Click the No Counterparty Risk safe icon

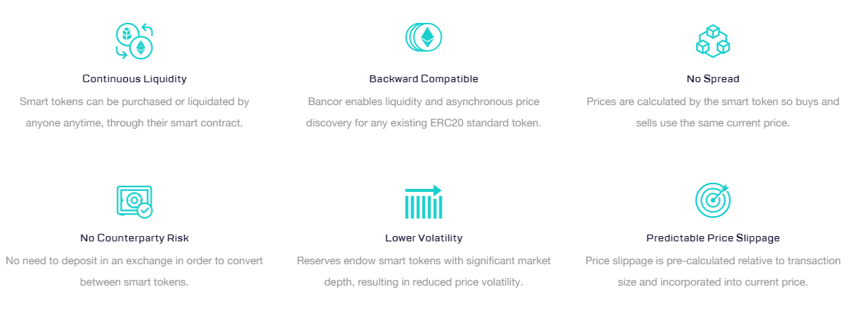(133, 201)
